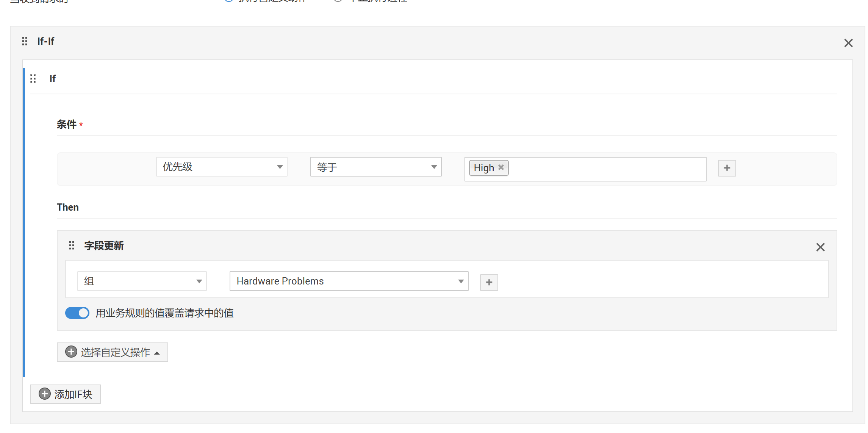The image size is (868, 433).
Task: Click inside the condition value field
Action: point(606,169)
